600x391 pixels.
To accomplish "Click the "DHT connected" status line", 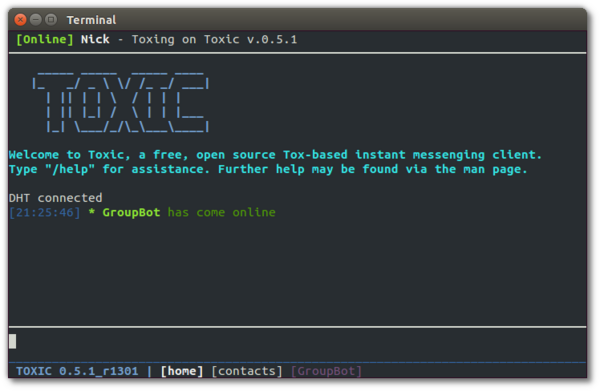I will [x=55, y=198].
